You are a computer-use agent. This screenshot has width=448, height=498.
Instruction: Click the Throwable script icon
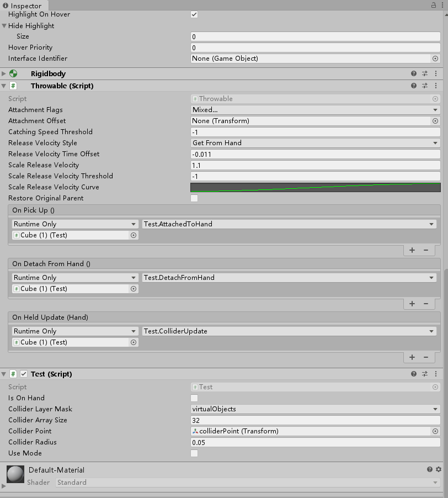coord(13,86)
